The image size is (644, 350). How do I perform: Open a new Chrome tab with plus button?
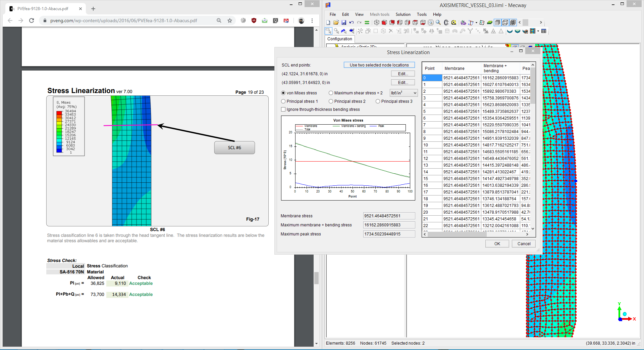tap(93, 9)
